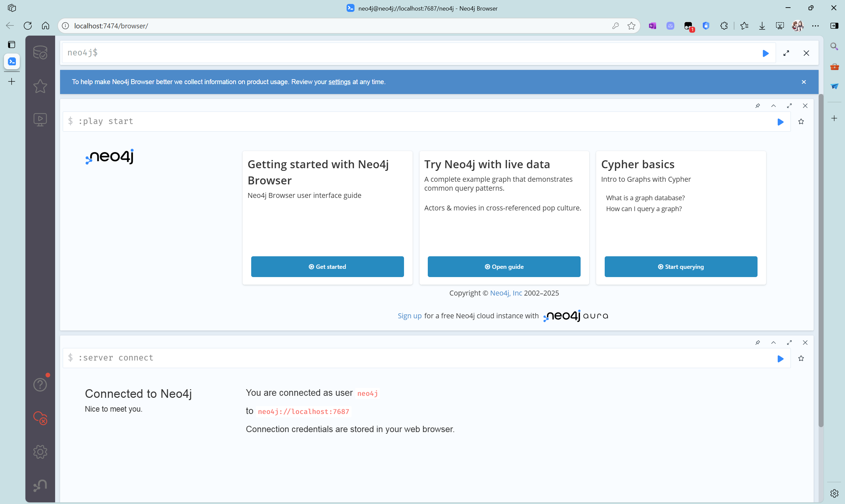845x504 pixels.
Task: Open the Database Information sidebar icon
Action: click(x=40, y=53)
